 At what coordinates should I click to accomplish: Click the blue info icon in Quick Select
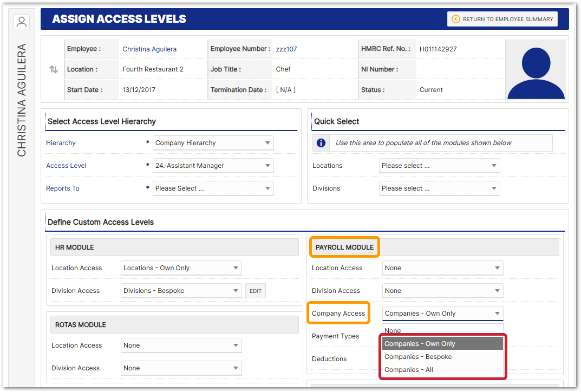321,143
